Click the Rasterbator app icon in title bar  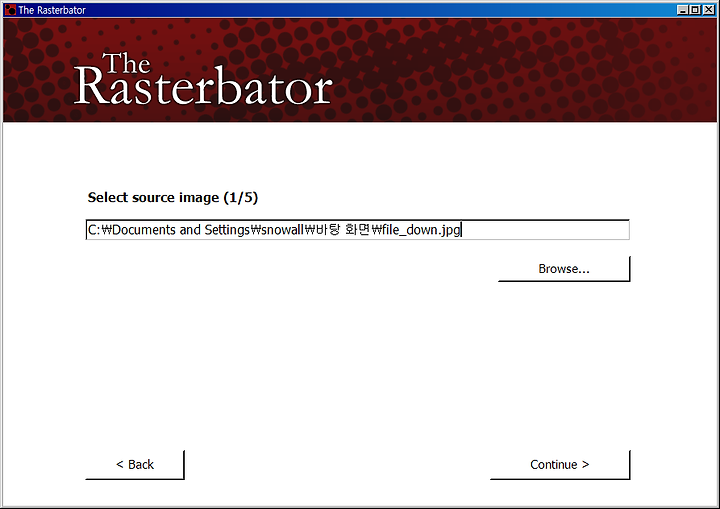pyautogui.click(x=10, y=10)
